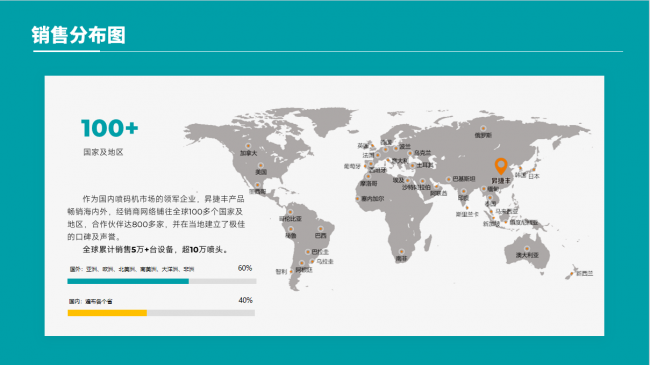Click the teal 60% overseas progress bar
Viewport: 650px width, 365px height.
(128, 281)
